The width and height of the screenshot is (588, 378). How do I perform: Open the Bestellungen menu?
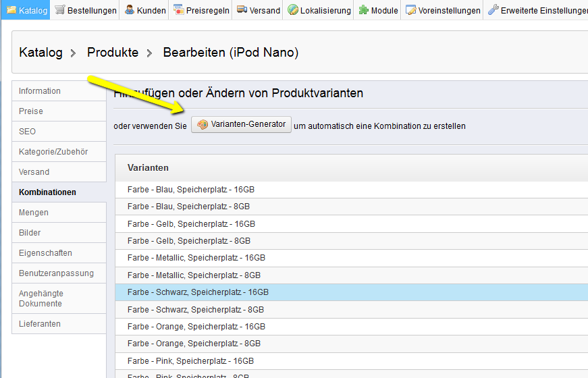tap(86, 9)
